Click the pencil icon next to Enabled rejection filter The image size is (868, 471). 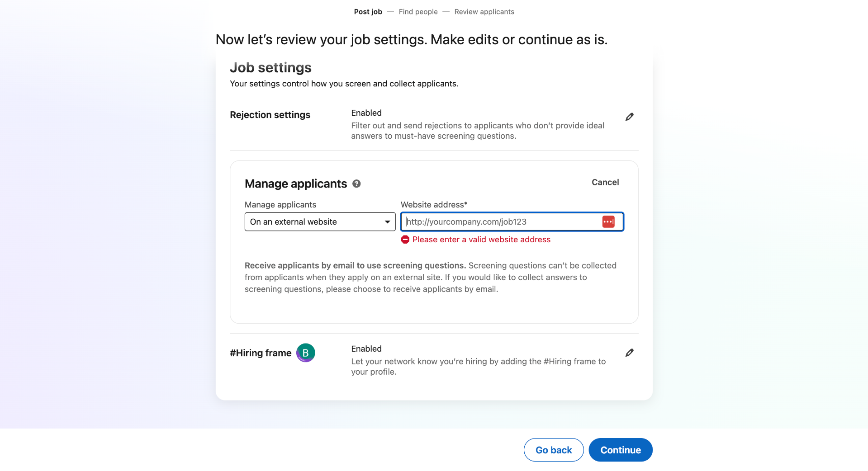tap(629, 117)
